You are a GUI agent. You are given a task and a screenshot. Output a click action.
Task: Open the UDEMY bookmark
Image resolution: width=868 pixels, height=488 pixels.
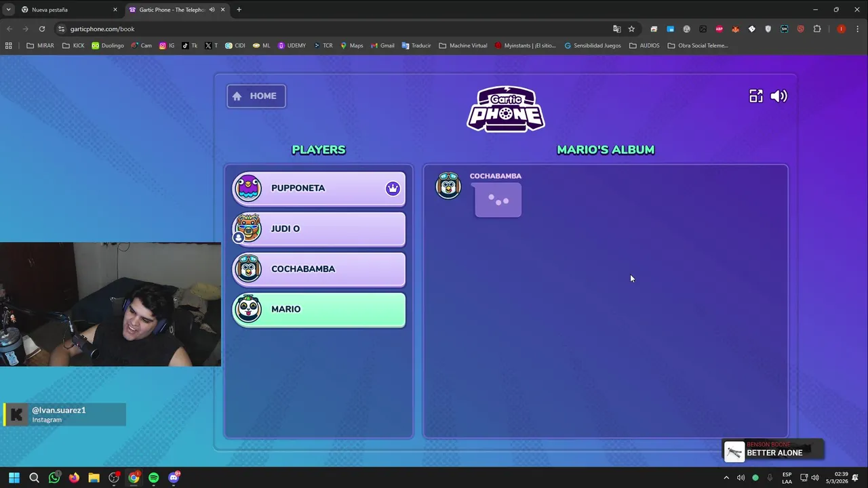pyautogui.click(x=292, y=45)
